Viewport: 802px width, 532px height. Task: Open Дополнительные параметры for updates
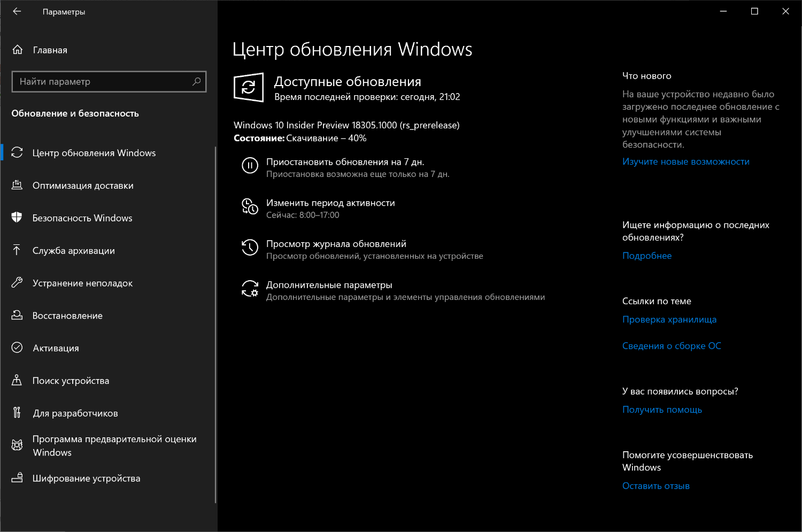tap(329, 284)
